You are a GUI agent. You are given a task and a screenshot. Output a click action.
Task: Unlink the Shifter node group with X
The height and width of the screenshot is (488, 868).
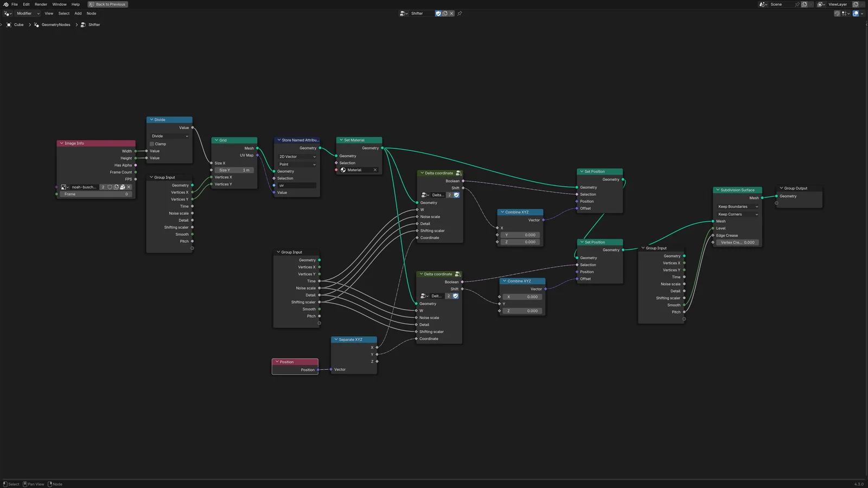click(451, 14)
